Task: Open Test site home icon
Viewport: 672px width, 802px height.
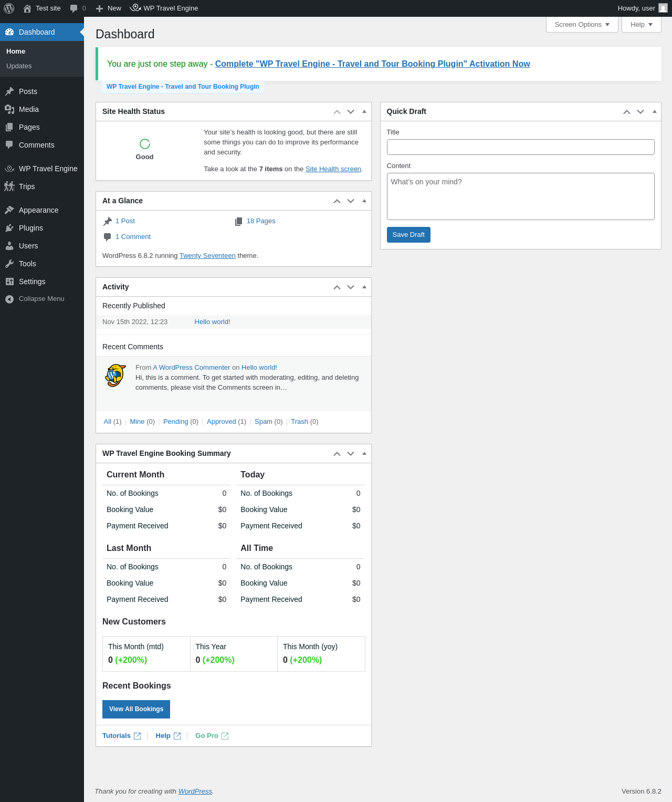Action: click(x=27, y=8)
